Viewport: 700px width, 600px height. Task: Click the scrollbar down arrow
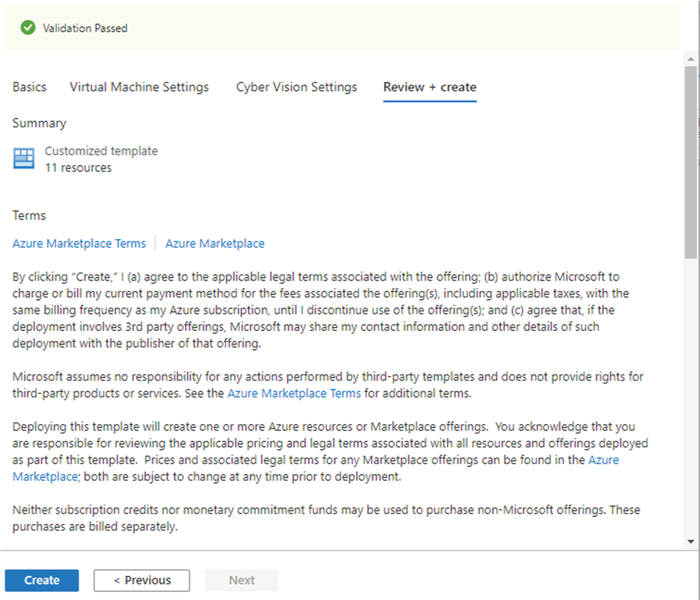(691, 541)
